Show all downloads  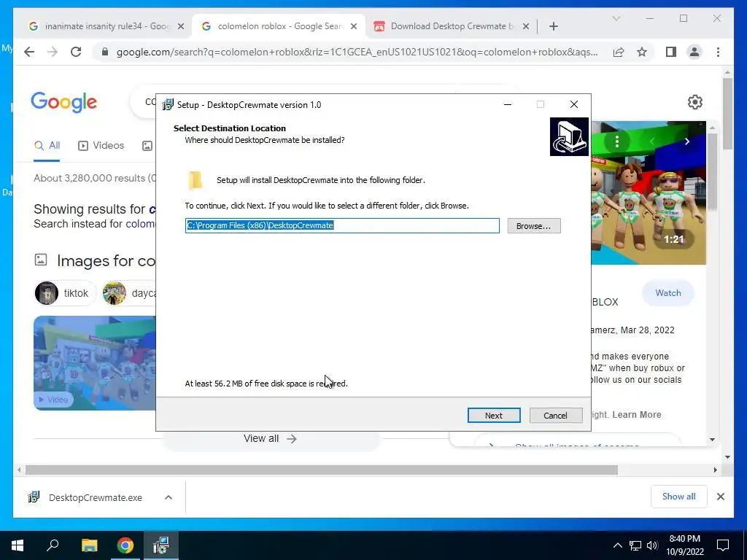click(x=678, y=497)
